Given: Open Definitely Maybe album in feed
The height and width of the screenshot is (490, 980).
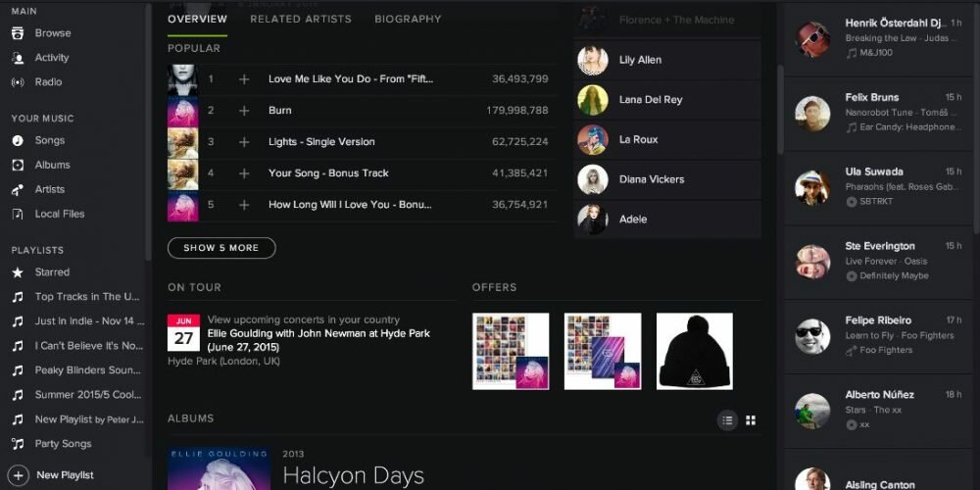Looking at the screenshot, I should pyautogui.click(x=895, y=275).
